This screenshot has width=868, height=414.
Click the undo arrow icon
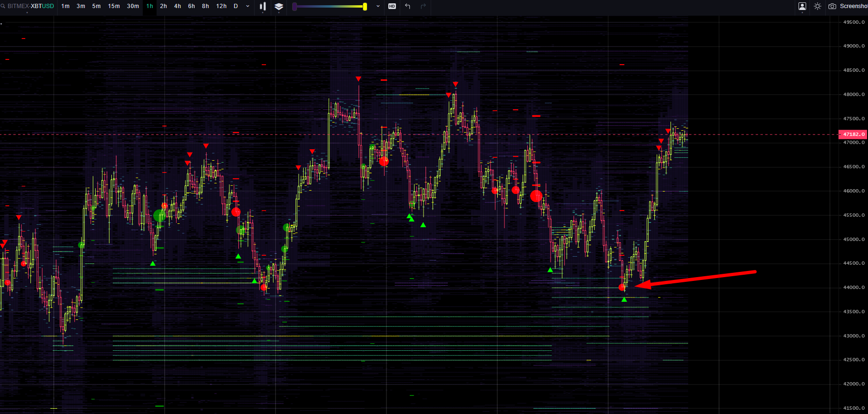click(408, 6)
